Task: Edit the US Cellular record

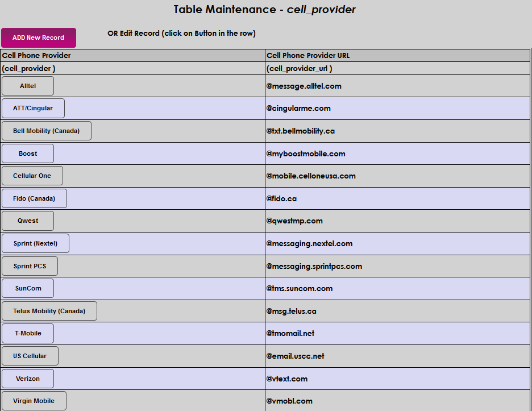Action: [30, 356]
